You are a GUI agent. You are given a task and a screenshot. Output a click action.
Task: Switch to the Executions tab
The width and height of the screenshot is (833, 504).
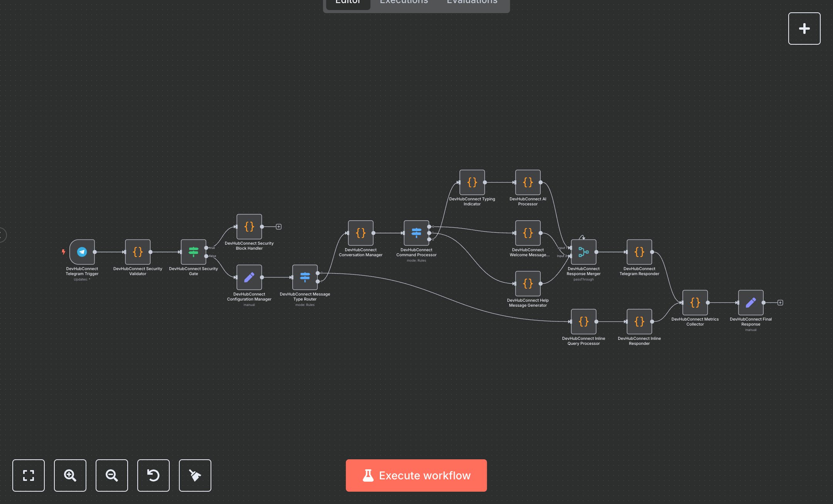[404, 2]
